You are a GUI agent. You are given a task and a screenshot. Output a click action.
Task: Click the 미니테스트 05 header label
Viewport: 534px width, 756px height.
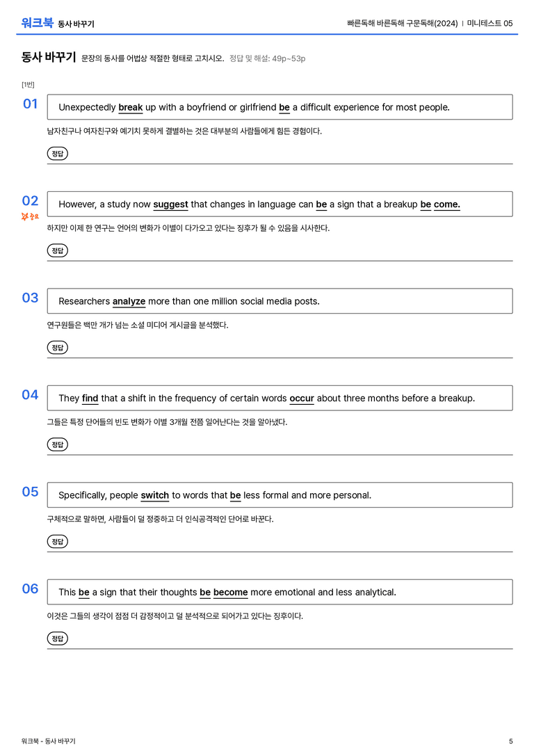pyautogui.click(x=489, y=23)
